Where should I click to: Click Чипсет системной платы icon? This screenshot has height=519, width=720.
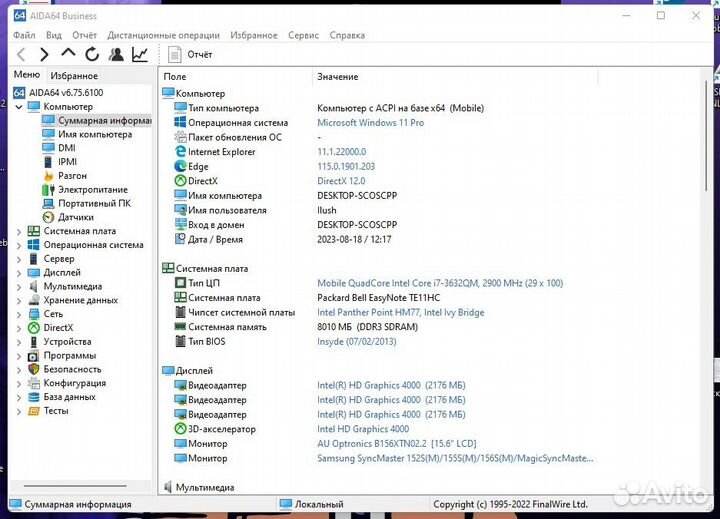(x=180, y=312)
